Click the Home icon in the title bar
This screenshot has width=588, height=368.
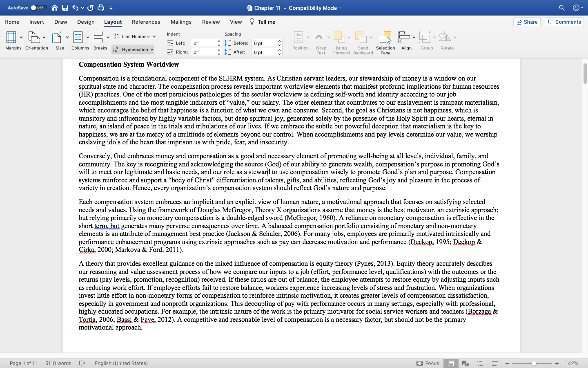[x=55, y=8]
